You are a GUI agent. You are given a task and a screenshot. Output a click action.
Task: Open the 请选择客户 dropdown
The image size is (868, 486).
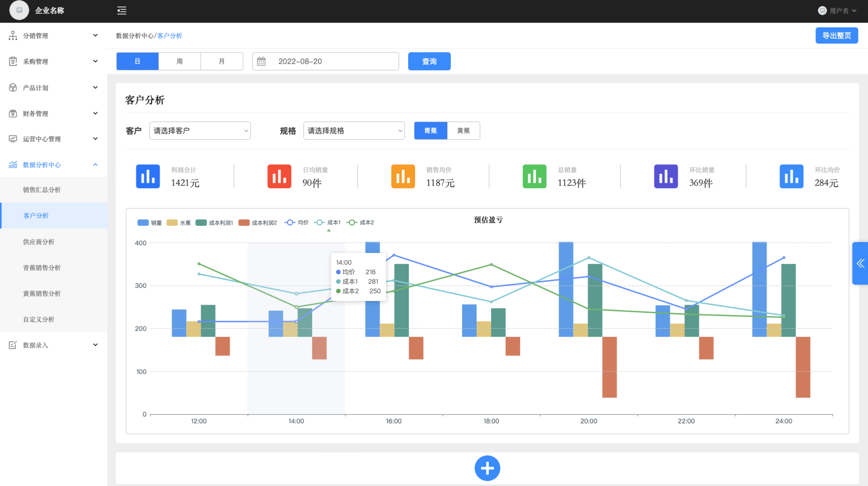(200, 131)
